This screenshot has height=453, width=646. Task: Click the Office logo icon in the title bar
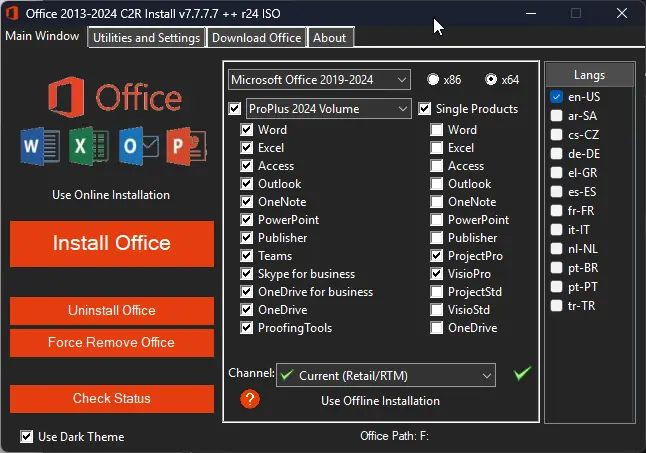[12, 13]
